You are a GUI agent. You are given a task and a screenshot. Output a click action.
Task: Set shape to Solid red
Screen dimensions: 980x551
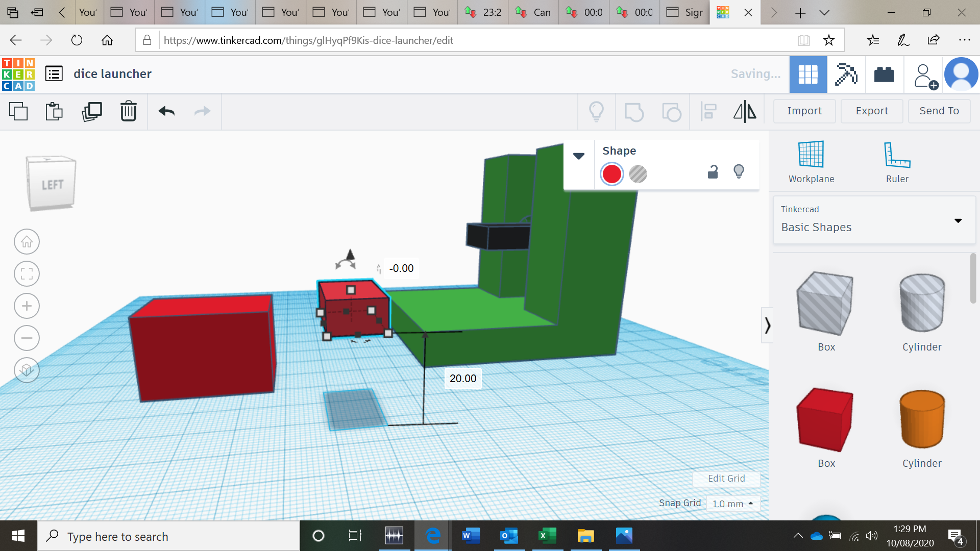611,174
